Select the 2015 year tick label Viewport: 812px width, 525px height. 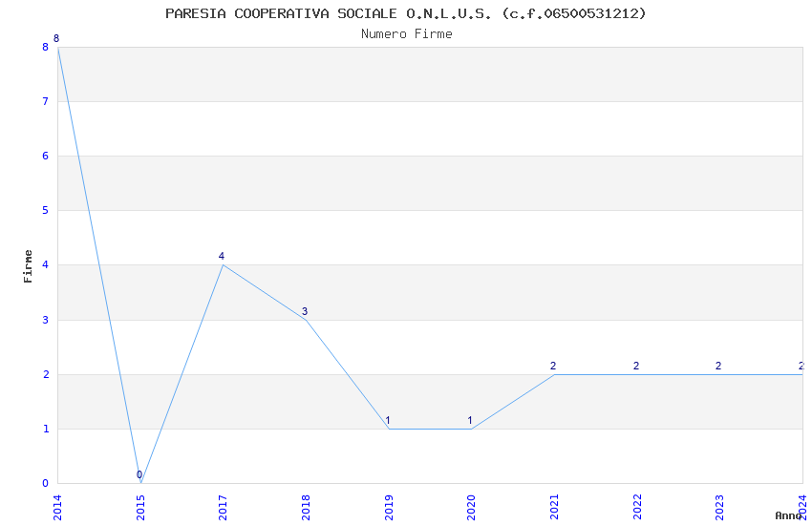point(140,506)
